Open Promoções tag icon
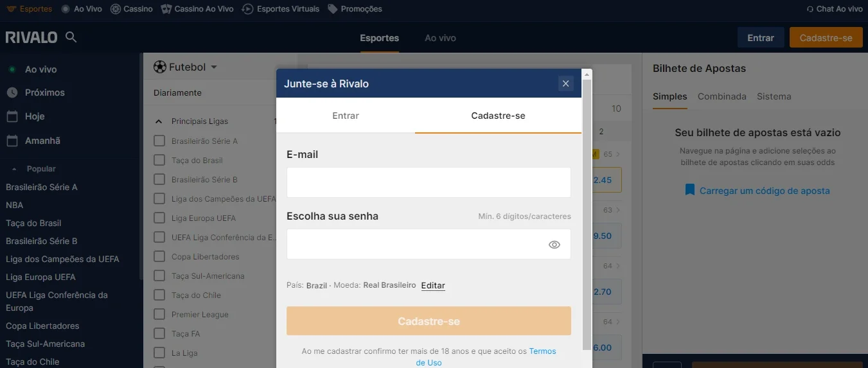 point(333,9)
